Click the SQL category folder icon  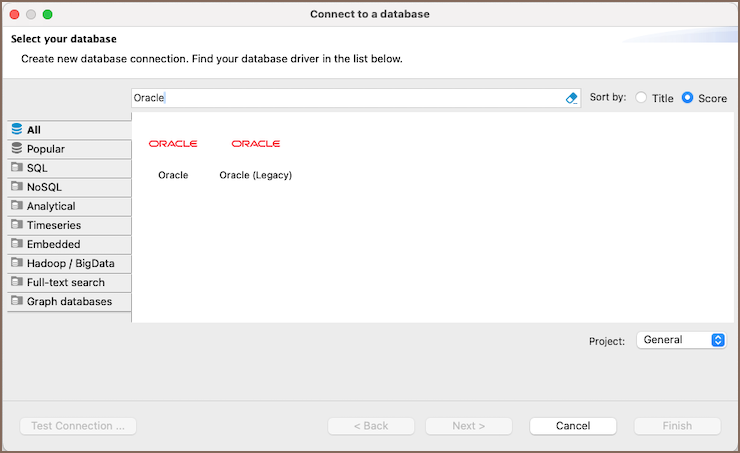coord(17,168)
